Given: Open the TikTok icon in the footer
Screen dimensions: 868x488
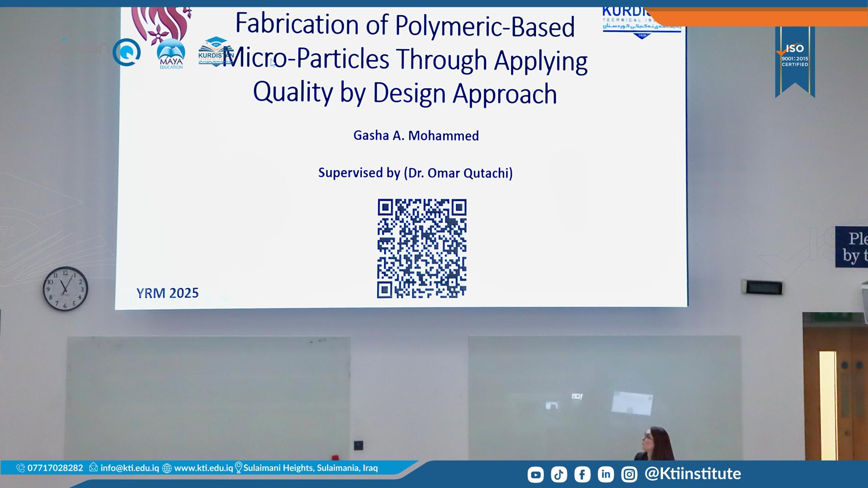Looking at the screenshot, I should (x=559, y=474).
